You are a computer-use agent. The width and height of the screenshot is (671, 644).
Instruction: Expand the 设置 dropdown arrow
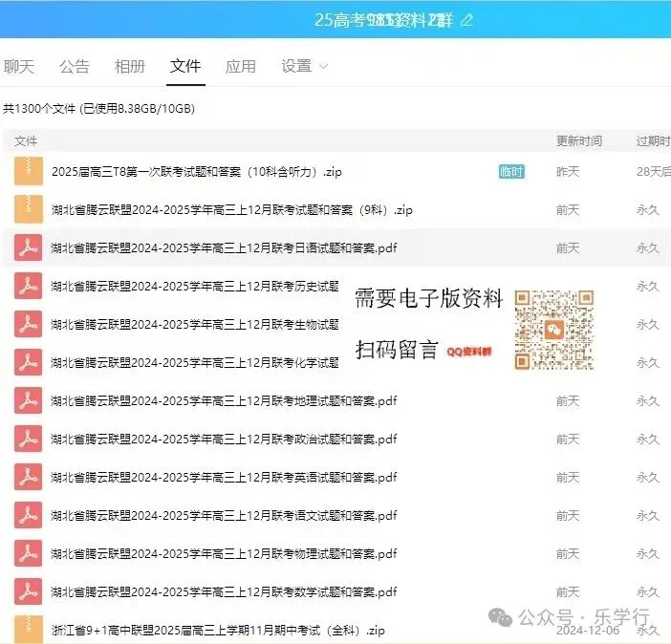pyautogui.click(x=324, y=66)
